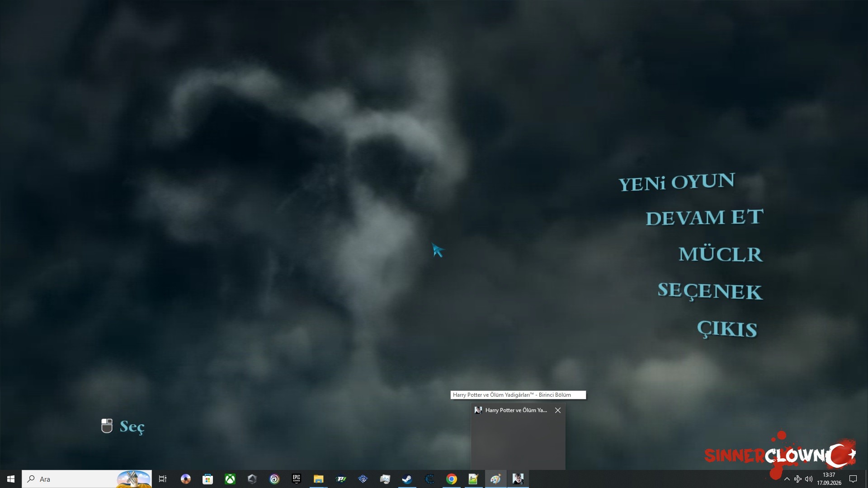Open the dark blue gear icon
The width and height of the screenshot is (868, 488).
click(429, 479)
